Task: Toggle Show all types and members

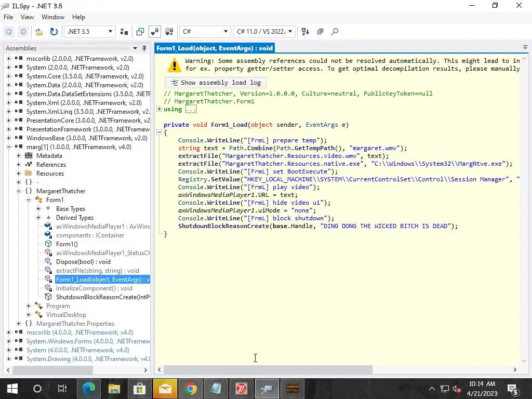Action: (169, 32)
